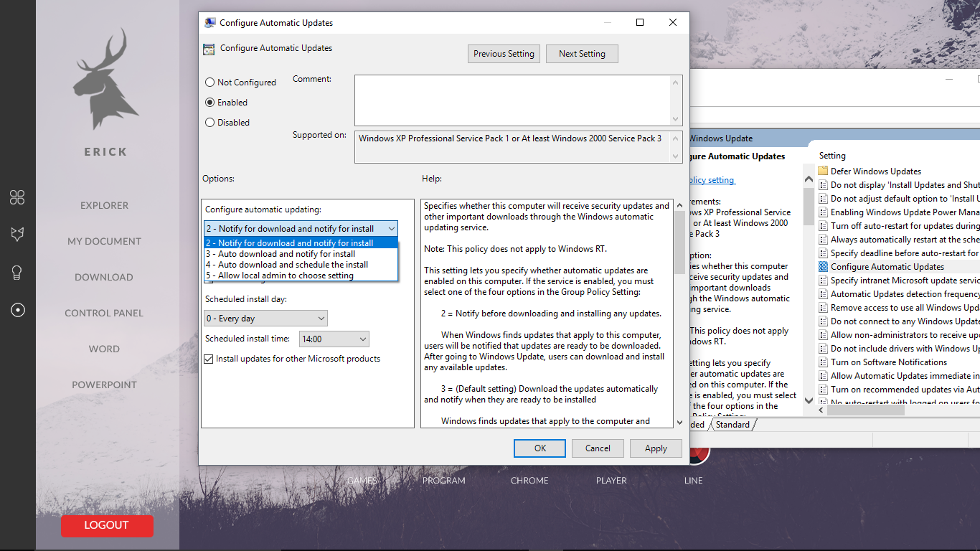Click the icon beside Automatic Updates detection frequency

(823, 294)
